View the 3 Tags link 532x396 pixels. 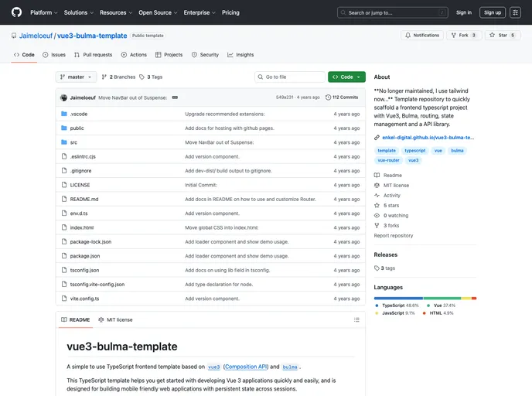[x=151, y=77]
